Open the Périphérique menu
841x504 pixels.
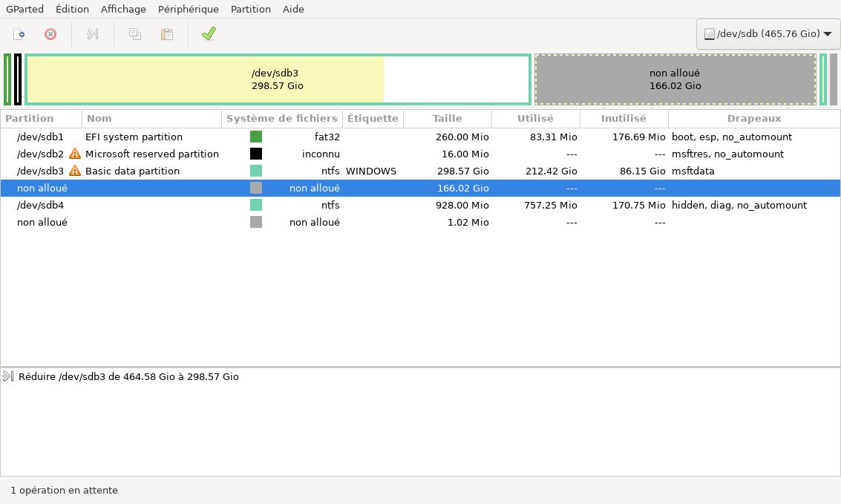tap(188, 9)
